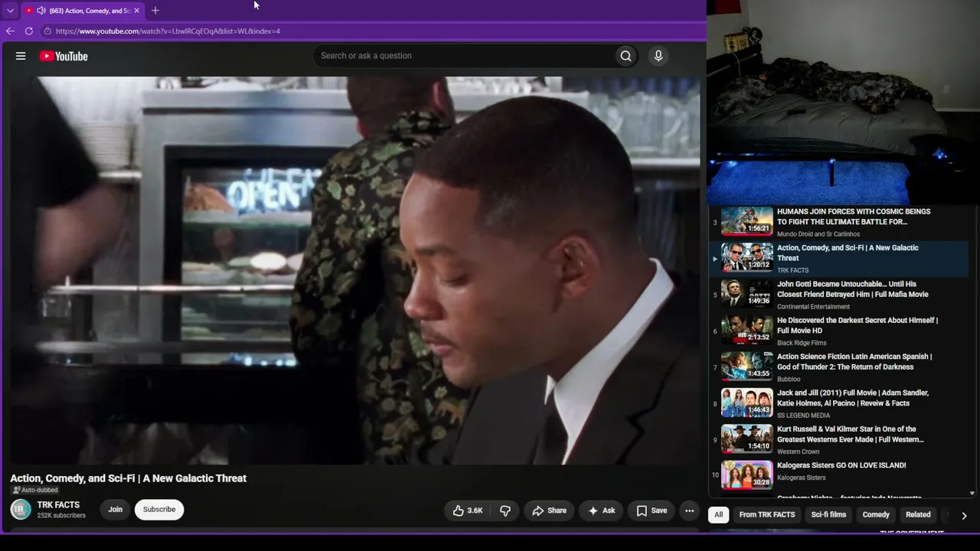Click the current playlist item thumbnail 1:20:12

pyautogui.click(x=747, y=258)
